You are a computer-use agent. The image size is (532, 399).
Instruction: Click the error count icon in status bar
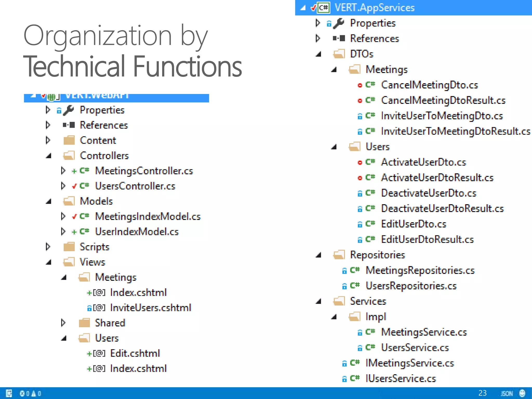(x=22, y=394)
